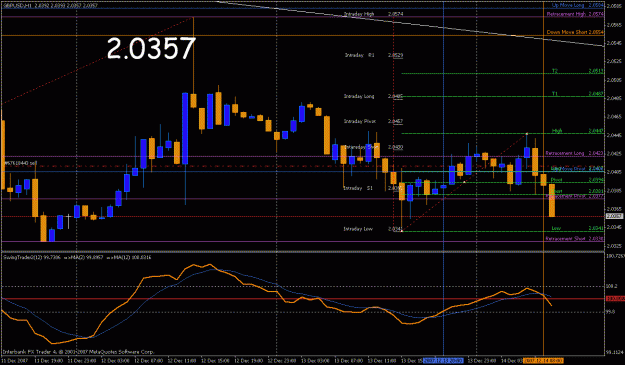Click the current price tag on price axis

click(x=614, y=216)
